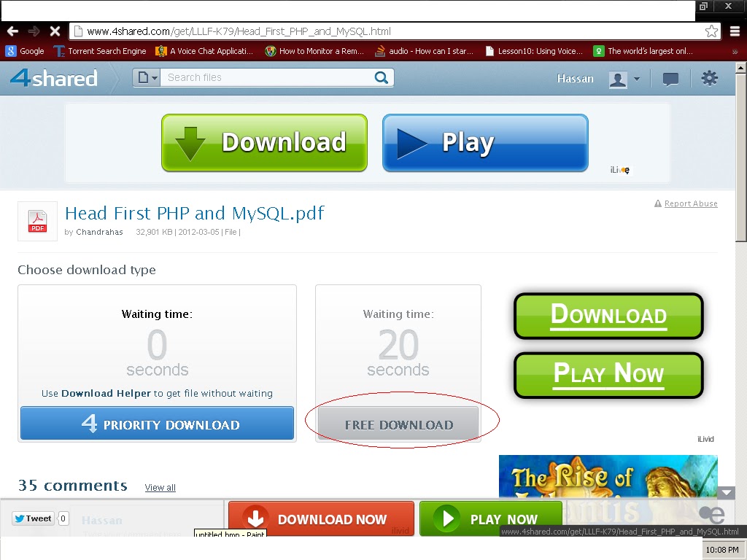747x560 pixels.
Task: Open the Lesson10: Using Voice... bookmark
Action: coord(533,51)
